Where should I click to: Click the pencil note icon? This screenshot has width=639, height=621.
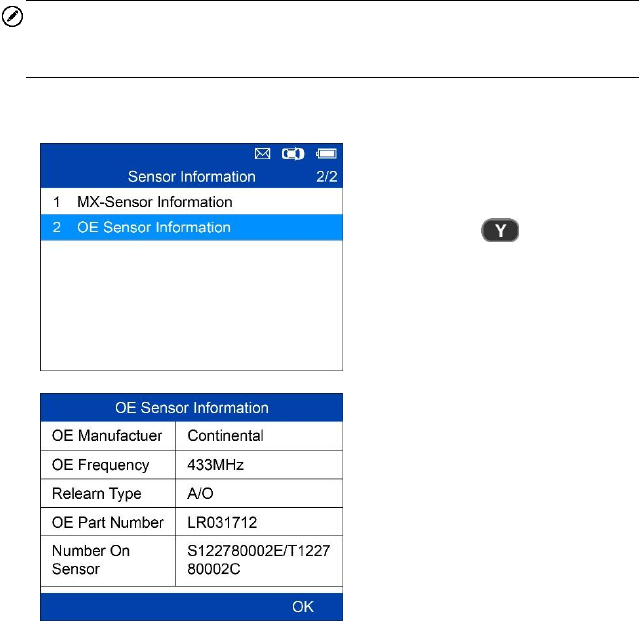click(x=12, y=17)
